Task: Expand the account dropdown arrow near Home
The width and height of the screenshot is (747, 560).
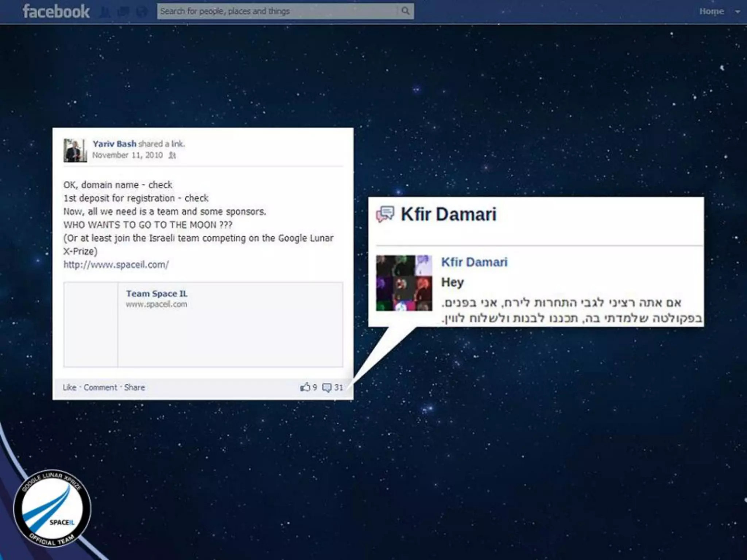Action: click(x=738, y=12)
